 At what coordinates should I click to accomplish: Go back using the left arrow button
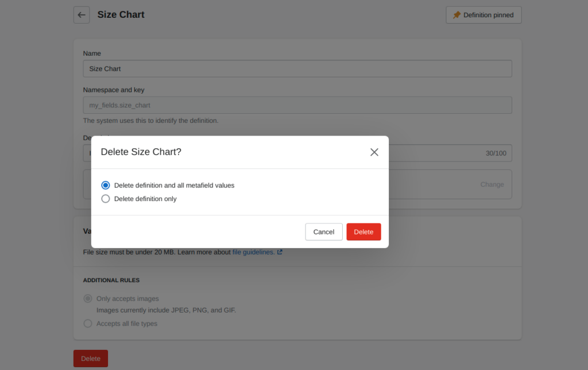[82, 15]
